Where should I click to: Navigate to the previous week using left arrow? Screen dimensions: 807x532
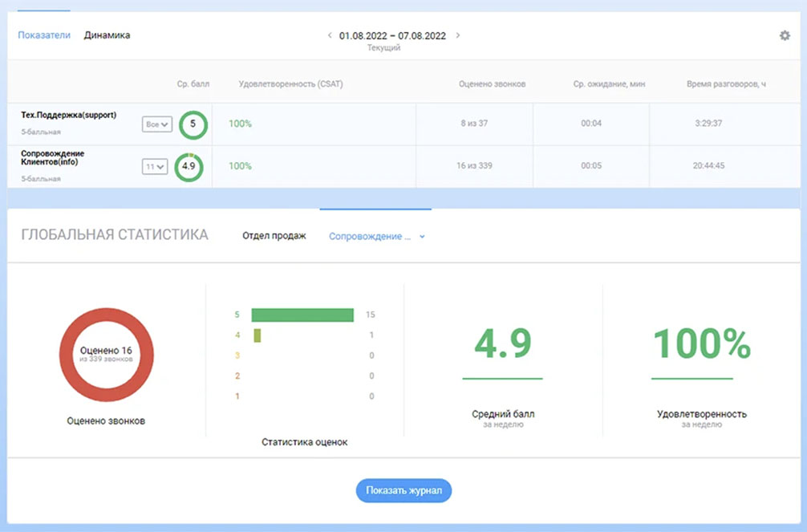click(330, 35)
